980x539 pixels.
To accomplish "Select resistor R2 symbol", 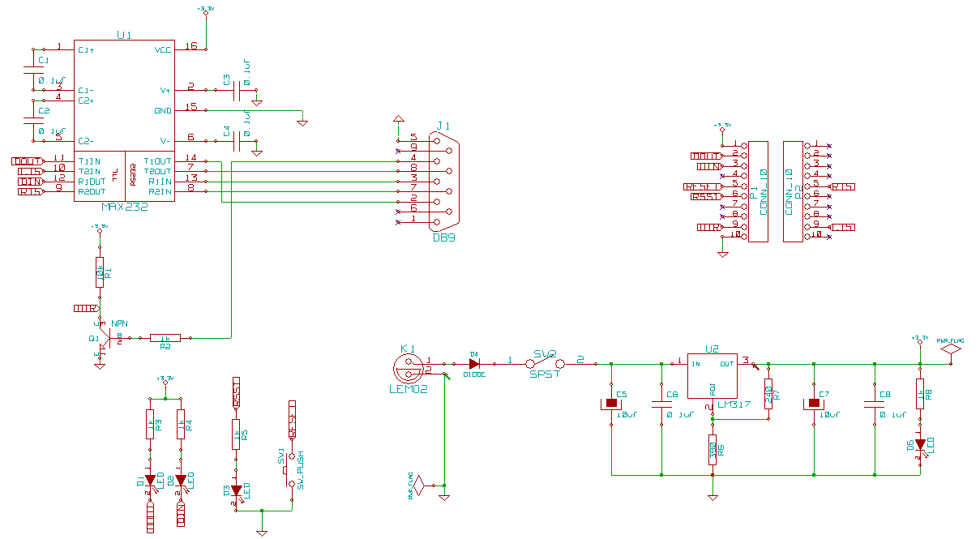I will (165, 337).
